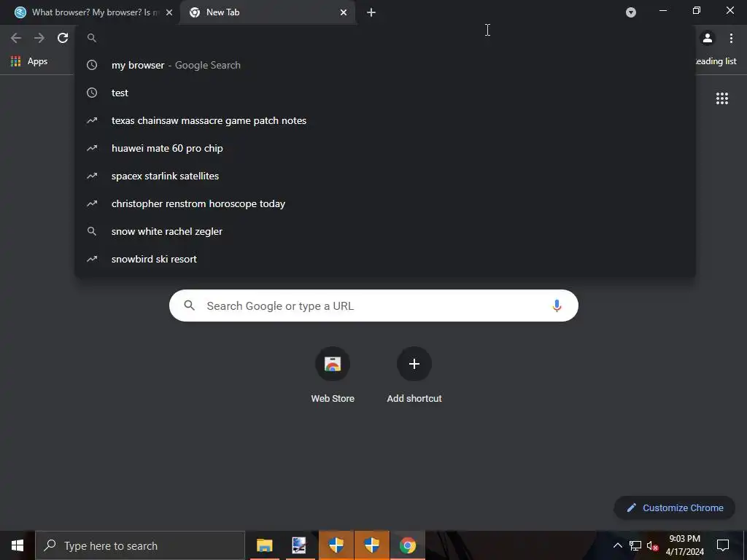This screenshot has width=747, height=560.
Task: Open the Chrome three-dot menu
Action: (731, 38)
